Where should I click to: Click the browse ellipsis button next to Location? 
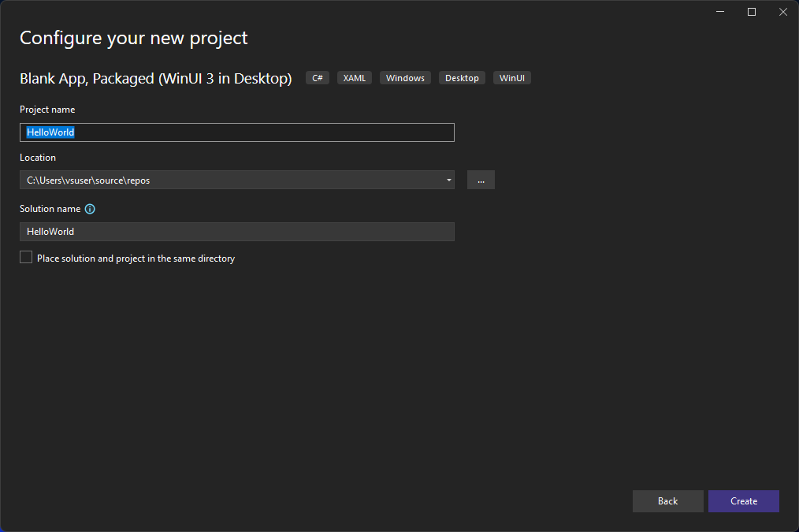[480, 180]
